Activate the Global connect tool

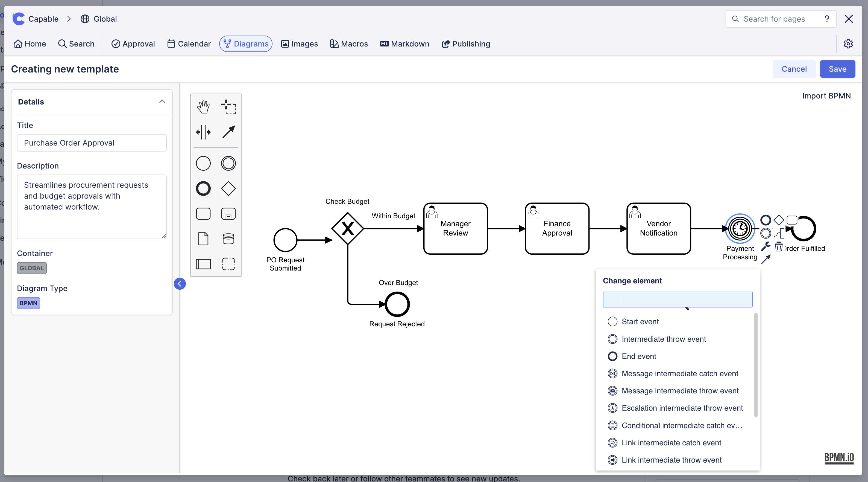228,132
